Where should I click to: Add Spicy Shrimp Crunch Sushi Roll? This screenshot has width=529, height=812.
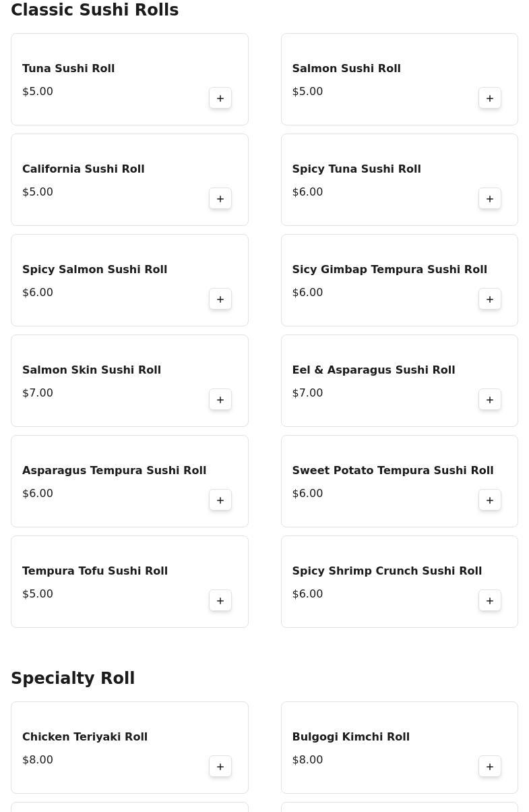tap(490, 601)
